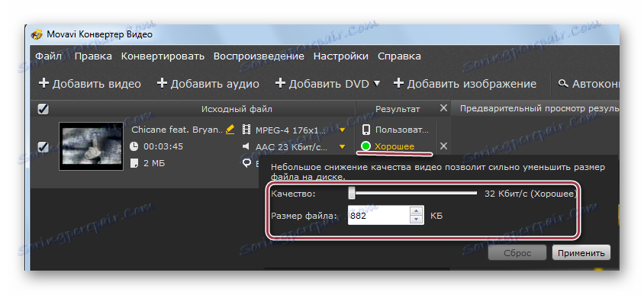Open the Правка menu
The image size is (644, 295).
click(93, 56)
